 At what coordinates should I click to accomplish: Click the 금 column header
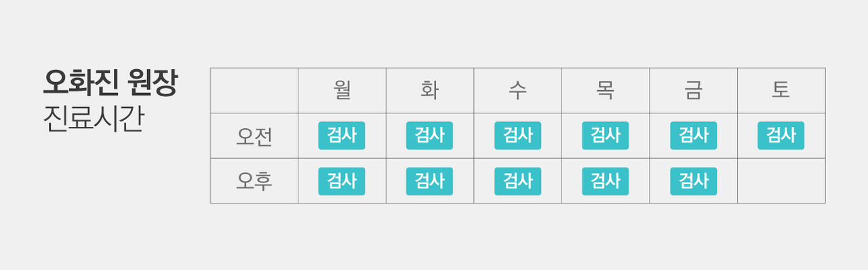[x=693, y=91]
